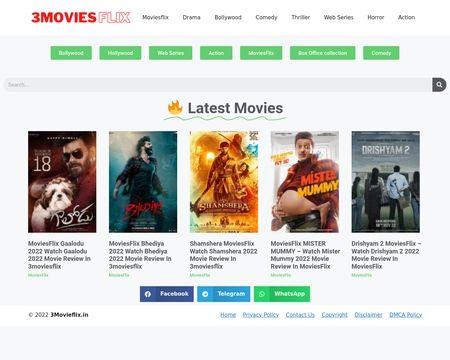Open the Contact Us footer link
Screen dimensions: 450x360
[x=300, y=315]
